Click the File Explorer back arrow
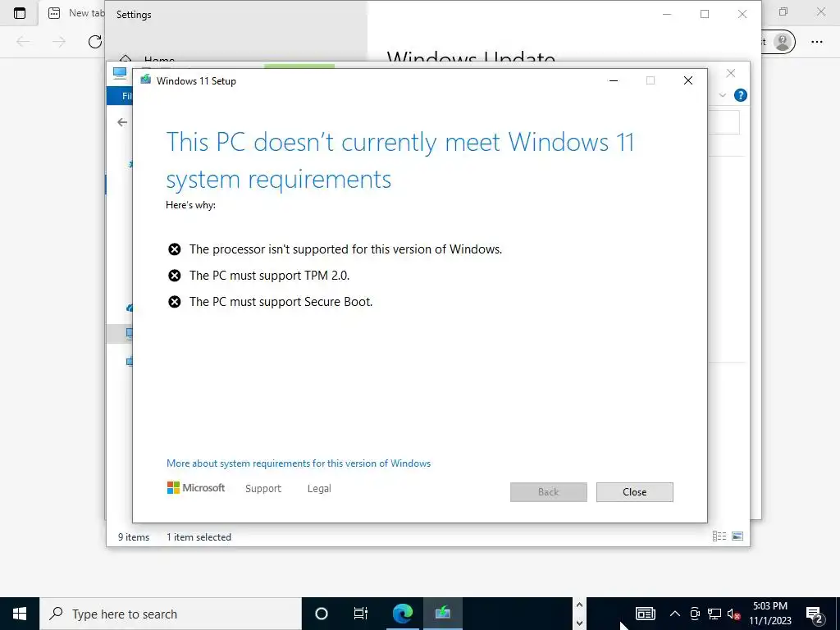The height and width of the screenshot is (630, 840). [x=122, y=122]
